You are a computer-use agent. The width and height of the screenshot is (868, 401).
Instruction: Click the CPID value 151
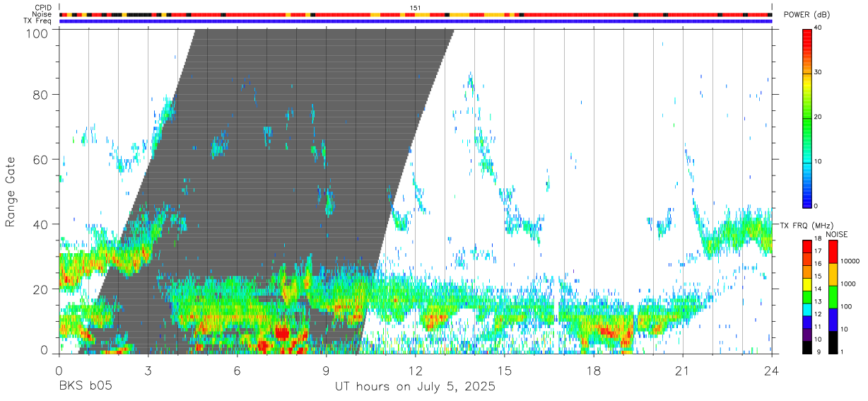(x=415, y=8)
